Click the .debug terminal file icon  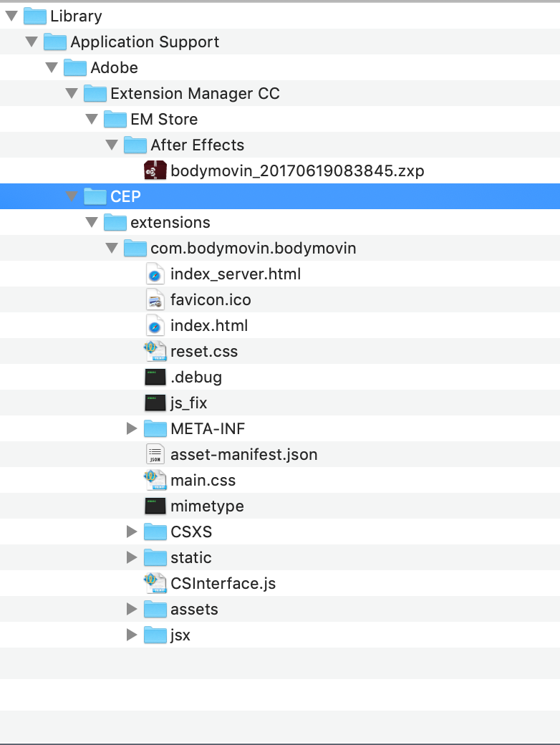(155, 377)
